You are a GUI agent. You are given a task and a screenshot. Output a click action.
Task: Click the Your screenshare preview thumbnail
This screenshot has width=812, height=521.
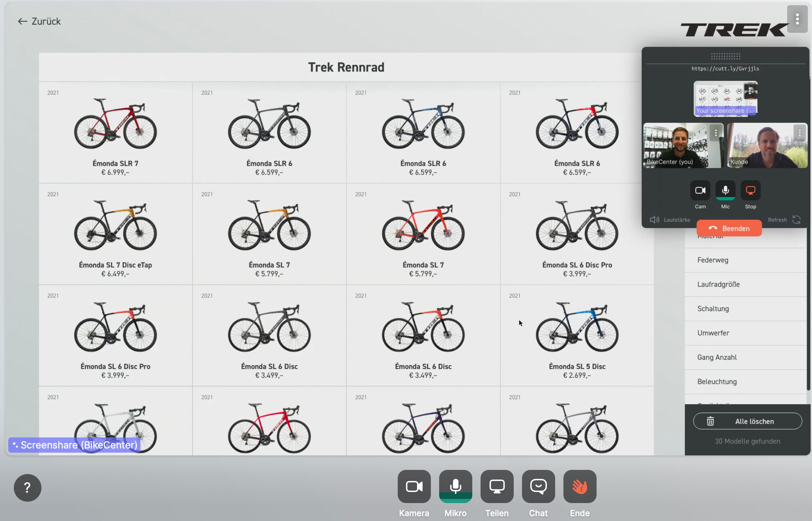pos(726,99)
